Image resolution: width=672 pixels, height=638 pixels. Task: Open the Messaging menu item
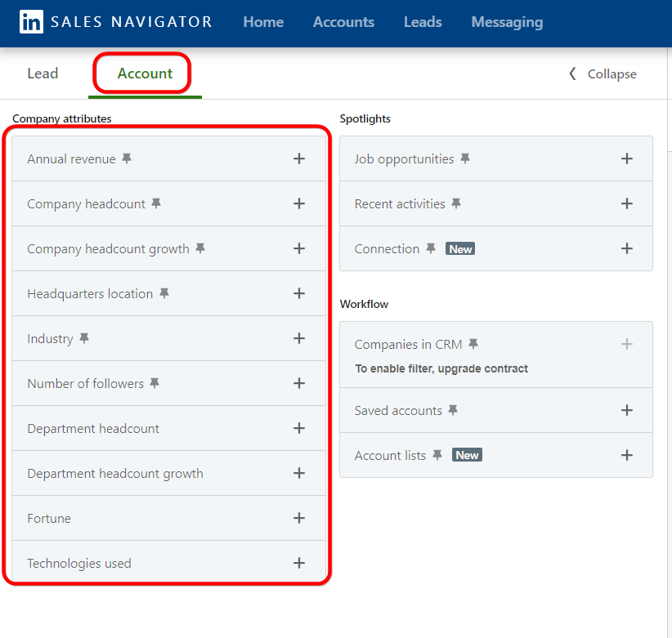tap(507, 22)
